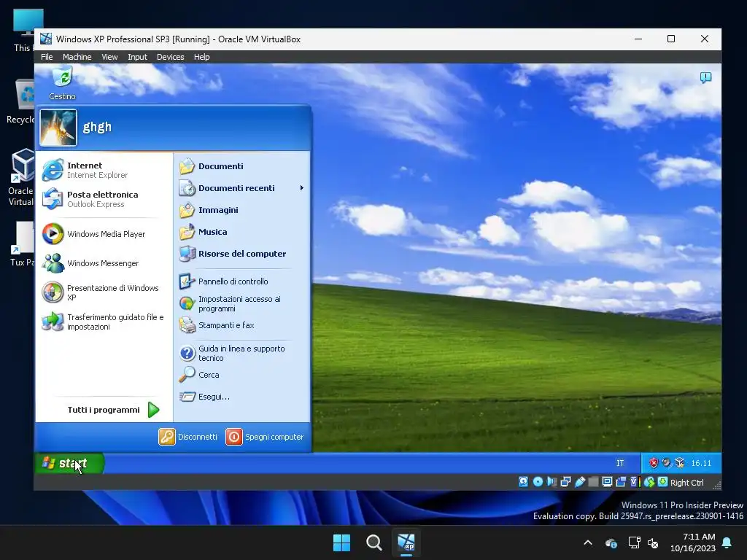Start Windows Messenger

pos(104,262)
